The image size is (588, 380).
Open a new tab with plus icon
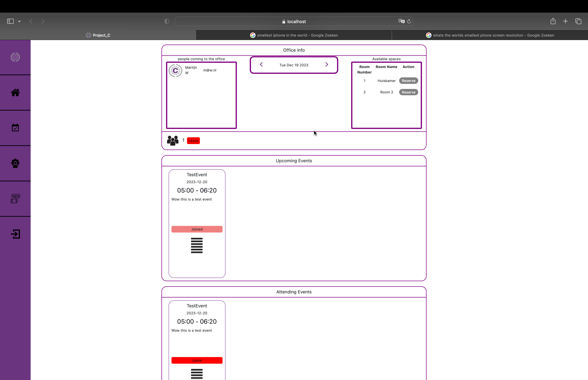click(566, 21)
